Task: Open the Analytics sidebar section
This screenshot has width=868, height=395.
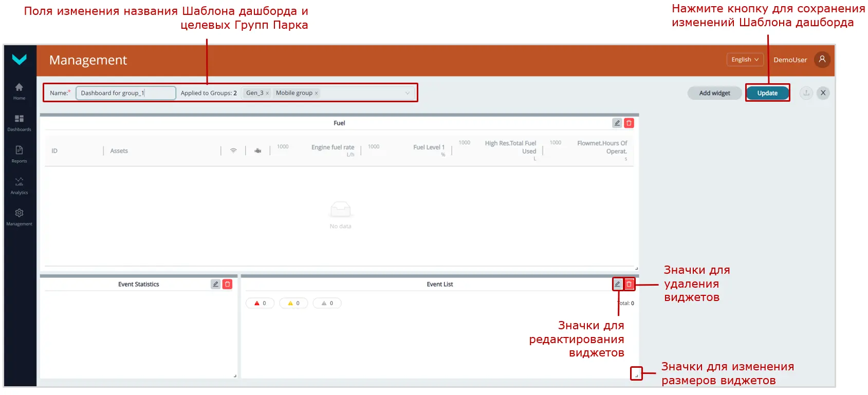Action: coord(19,185)
